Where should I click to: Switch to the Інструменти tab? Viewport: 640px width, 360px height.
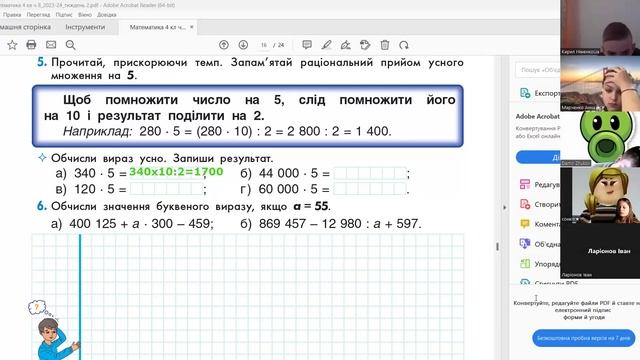[85, 27]
